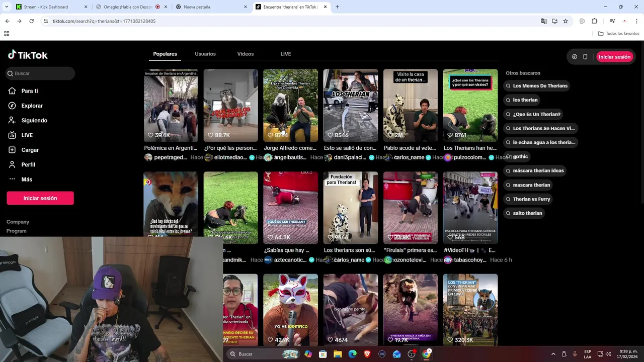The image size is (644, 362).
Task: Click the TikTok logo
Action: click(28, 55)
